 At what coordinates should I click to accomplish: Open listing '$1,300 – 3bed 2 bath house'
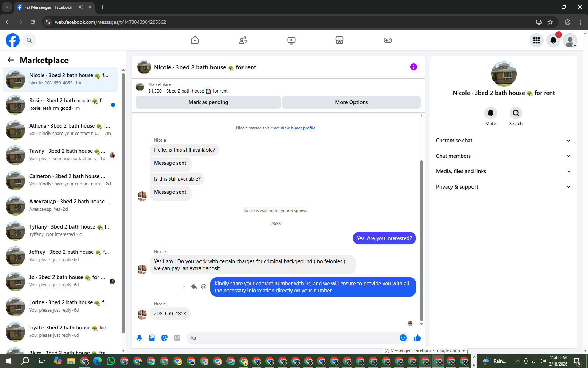188,91
